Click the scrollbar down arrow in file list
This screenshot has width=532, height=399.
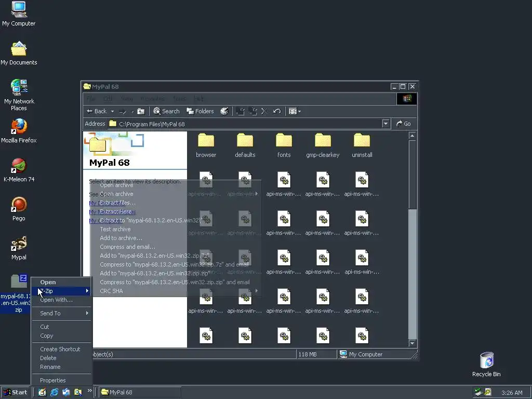(412, 343)
